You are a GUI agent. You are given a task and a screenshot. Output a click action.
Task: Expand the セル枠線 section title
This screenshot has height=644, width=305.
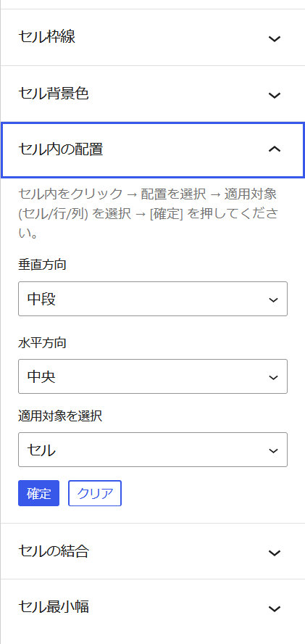click(47, 38)
